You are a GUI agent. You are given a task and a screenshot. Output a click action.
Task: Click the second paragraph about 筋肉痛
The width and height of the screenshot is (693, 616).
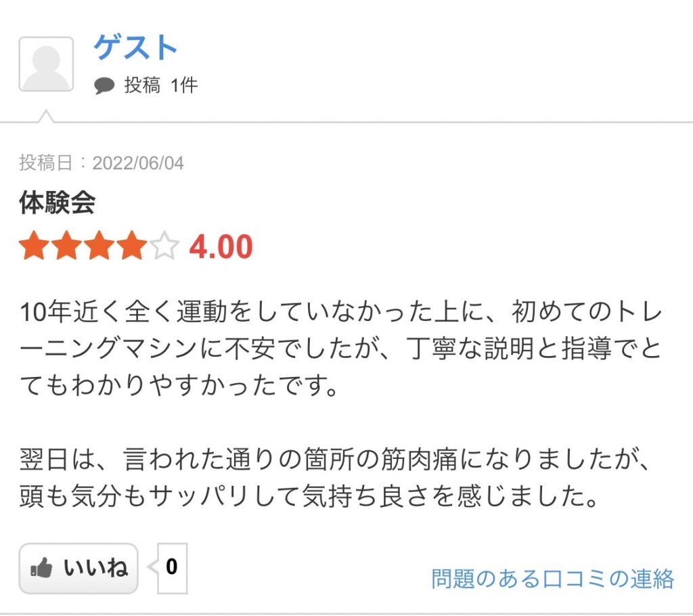point(334,478)
